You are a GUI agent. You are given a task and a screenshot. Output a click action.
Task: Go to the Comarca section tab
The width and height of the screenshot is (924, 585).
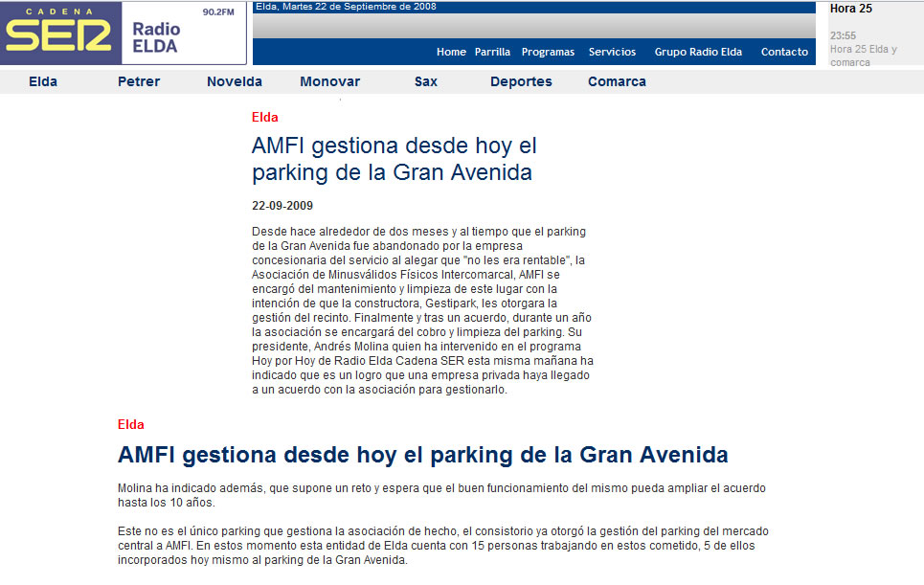pyautogui.click(x=617, y=82)
